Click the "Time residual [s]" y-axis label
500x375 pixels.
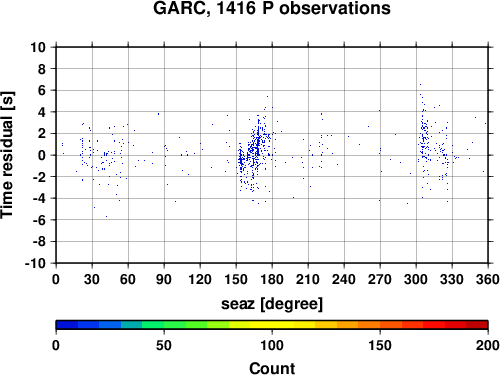pos(7,155)
